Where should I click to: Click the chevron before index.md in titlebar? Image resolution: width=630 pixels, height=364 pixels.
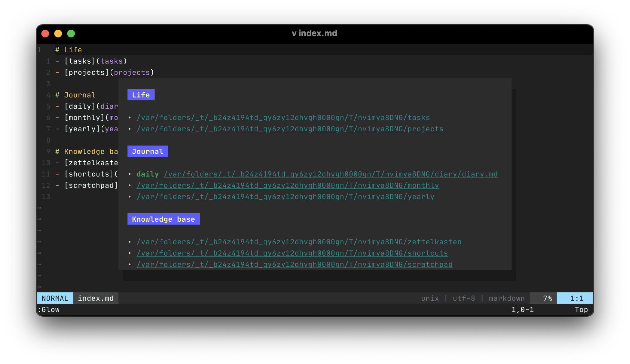pos(294,33)
